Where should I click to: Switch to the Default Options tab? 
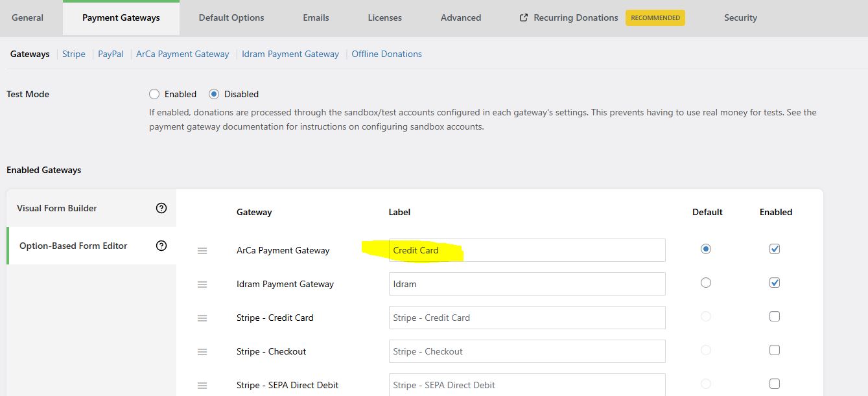[x=231, y=17]
